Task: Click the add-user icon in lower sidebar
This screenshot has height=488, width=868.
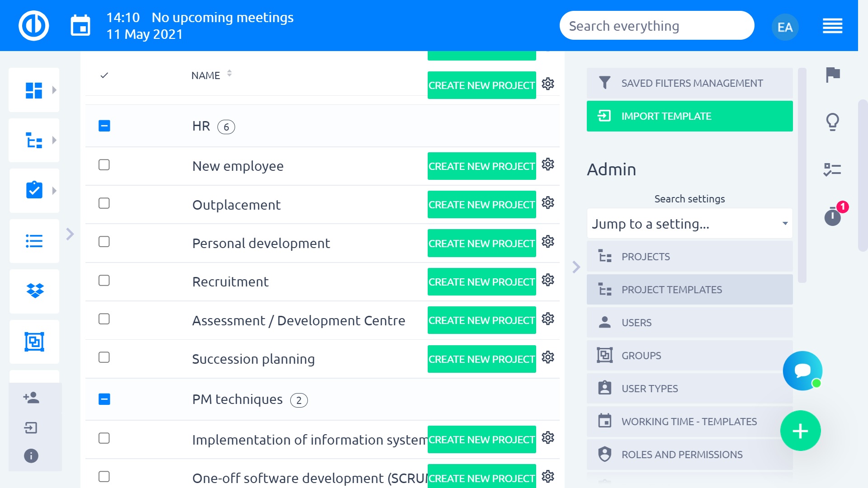Action: point(31,398)
